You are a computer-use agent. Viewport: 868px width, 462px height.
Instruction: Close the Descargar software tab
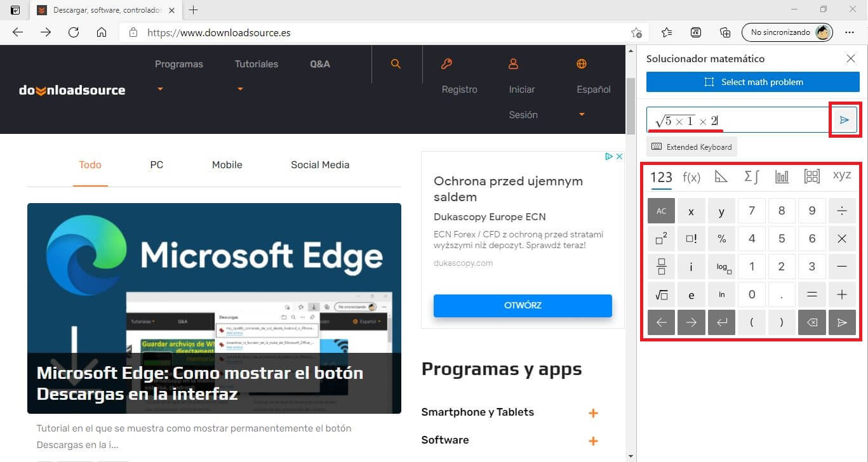tap(171, 10)
